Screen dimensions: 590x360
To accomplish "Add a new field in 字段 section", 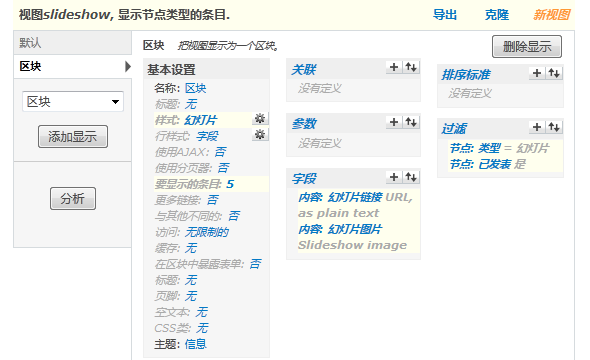I will pos(394,177).
